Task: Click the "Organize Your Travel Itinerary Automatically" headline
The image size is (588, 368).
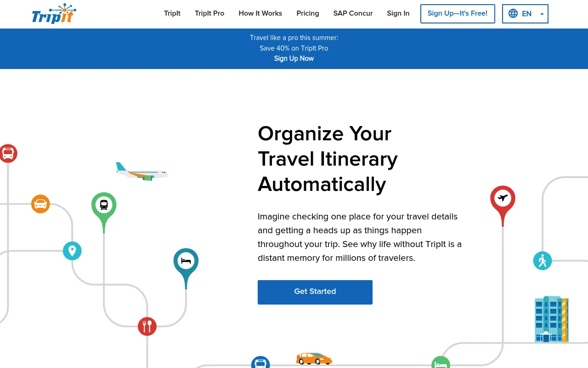Action: coord(328,159)
